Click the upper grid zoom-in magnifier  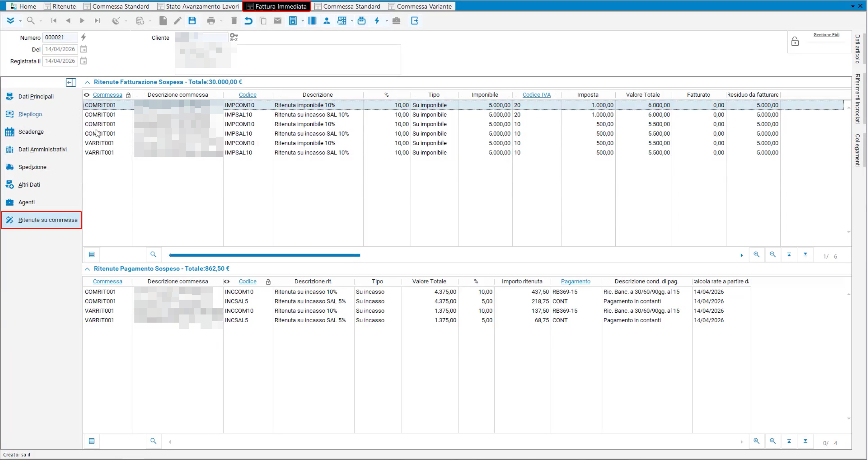tap(757, 255)
